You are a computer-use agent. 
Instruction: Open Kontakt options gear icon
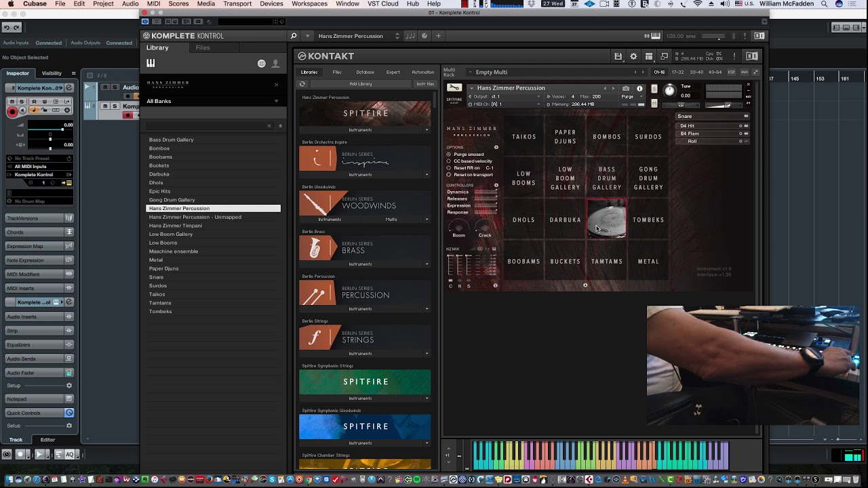pos(633,56)
